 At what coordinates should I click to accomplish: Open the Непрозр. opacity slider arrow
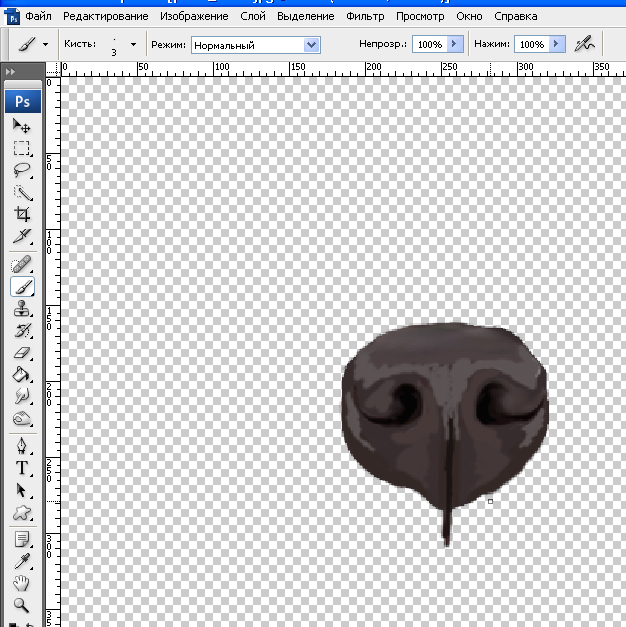point(456,45)
